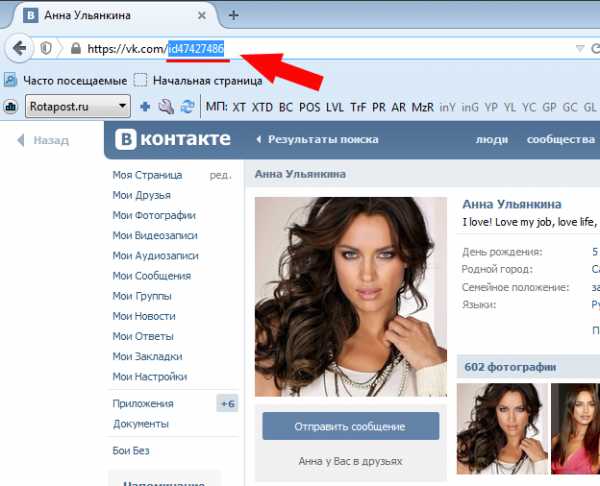600x486 pixels.
Task: Open the сообщества header link
Action: tap(561, 139)
